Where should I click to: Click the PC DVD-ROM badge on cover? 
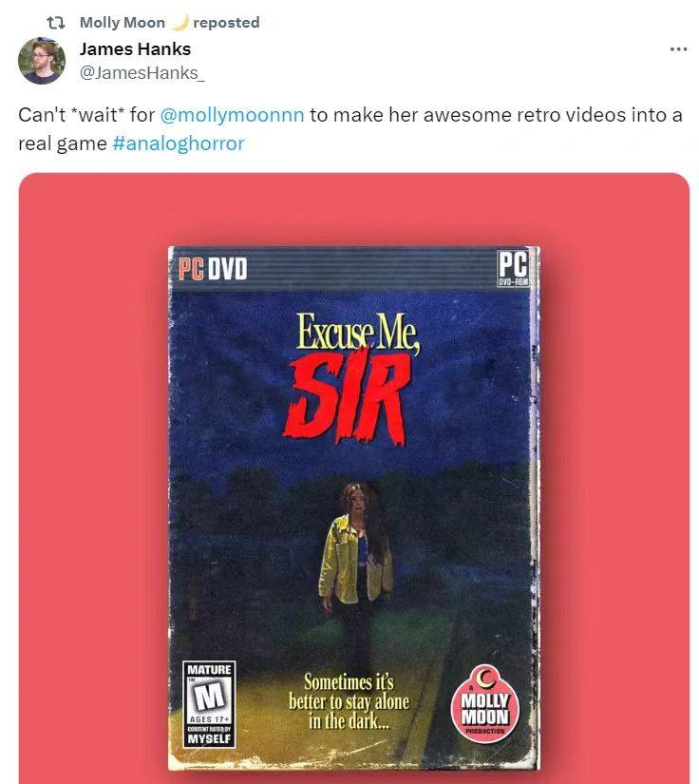tap(513, 267)
